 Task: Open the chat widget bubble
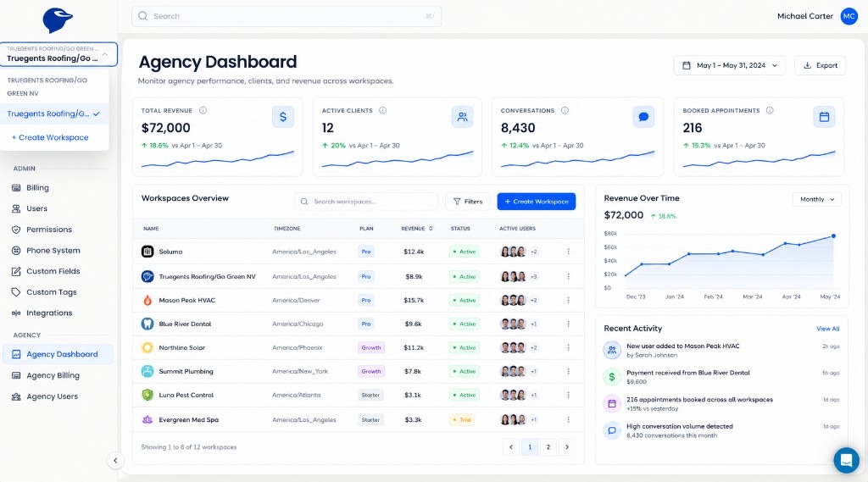[x=846, y=460]
